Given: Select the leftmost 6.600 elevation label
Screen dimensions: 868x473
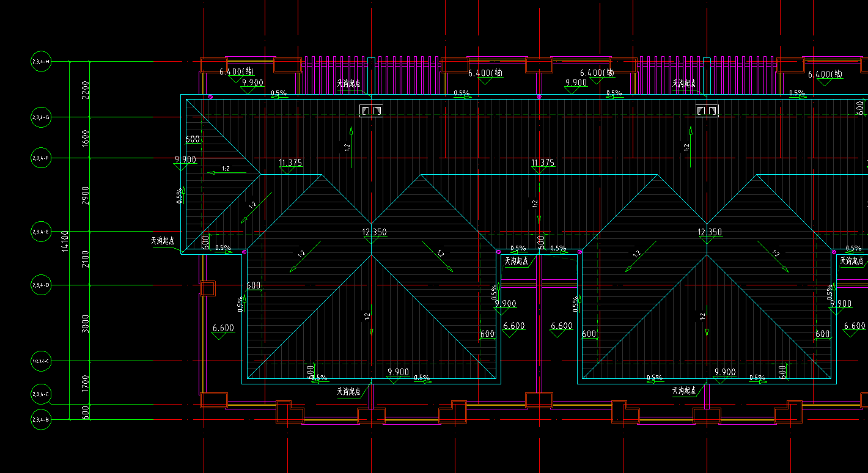Looking at the screenshot, I should (223, 328).
